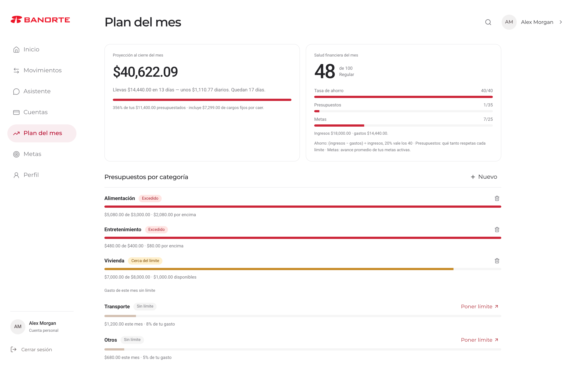588x367 pixels.
Task: Click the Cerrar sesión logout icon
Action: (14, 349)
